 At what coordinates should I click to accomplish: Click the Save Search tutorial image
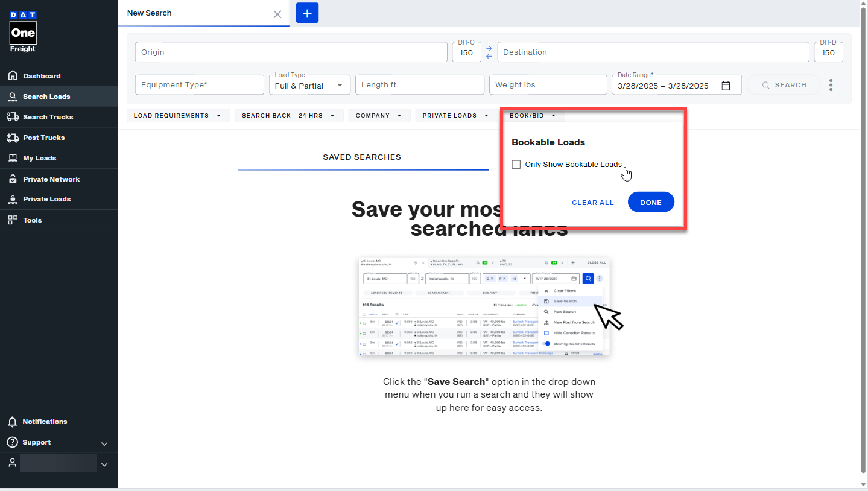pyautogui.click(x=484, y=306)
